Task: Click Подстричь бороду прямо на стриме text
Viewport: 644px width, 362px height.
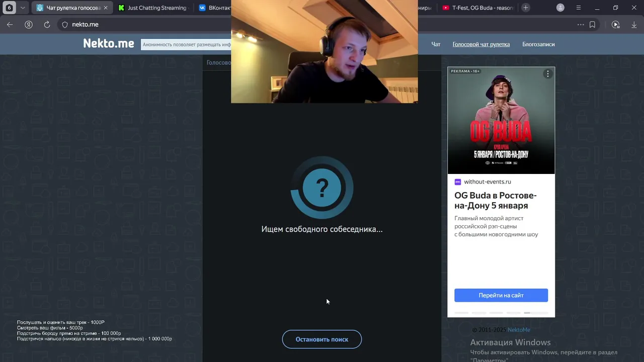Action: click(69, 333)
